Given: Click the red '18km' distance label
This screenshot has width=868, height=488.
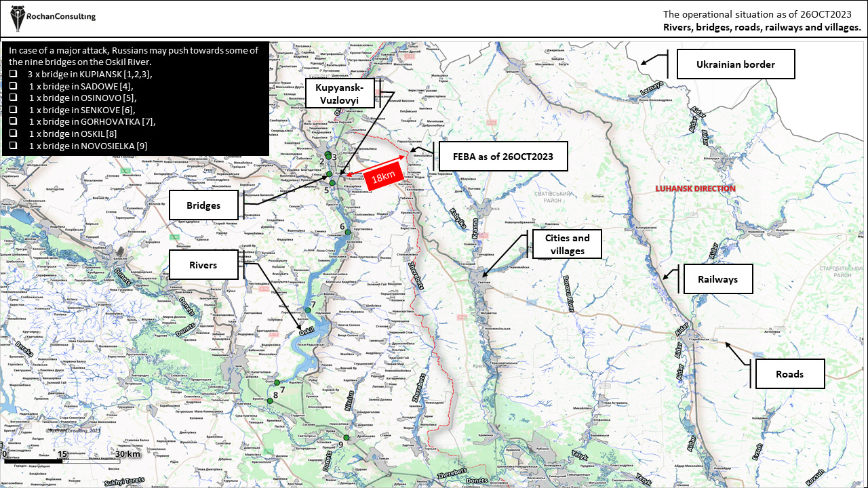Looking at the screenshot, I should click(x=384, y=178).
